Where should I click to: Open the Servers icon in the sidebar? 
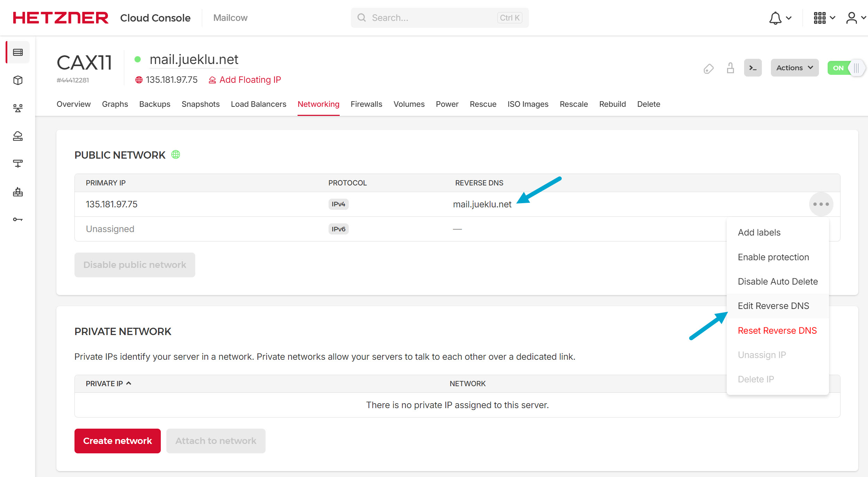coord(18,52)
